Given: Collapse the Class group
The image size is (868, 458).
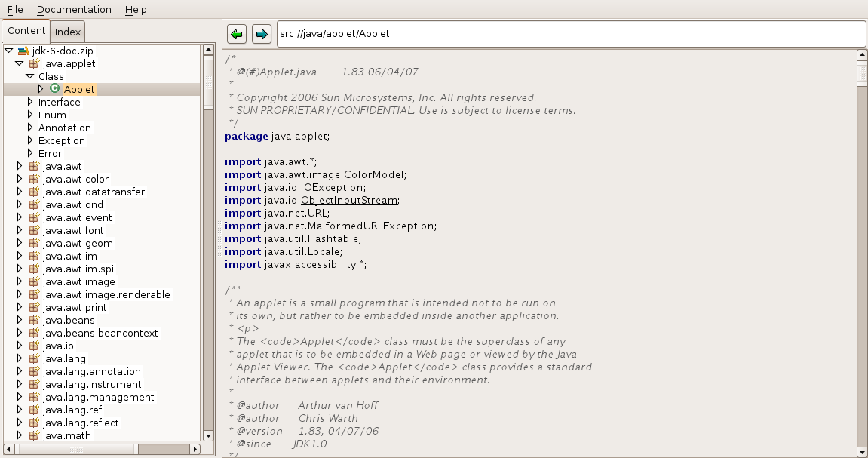Looking at the screenshot, I should tap(30, 76).
